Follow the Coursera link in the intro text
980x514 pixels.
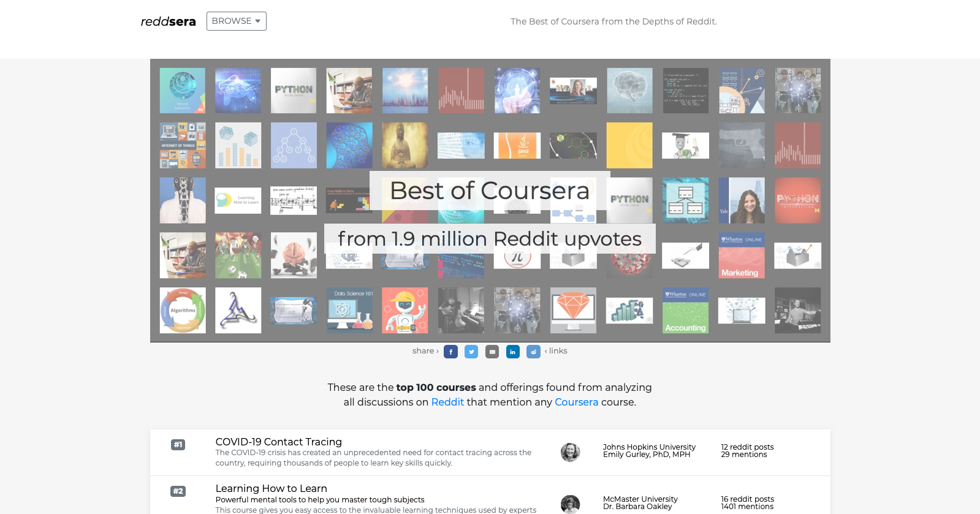click(576, 402)
